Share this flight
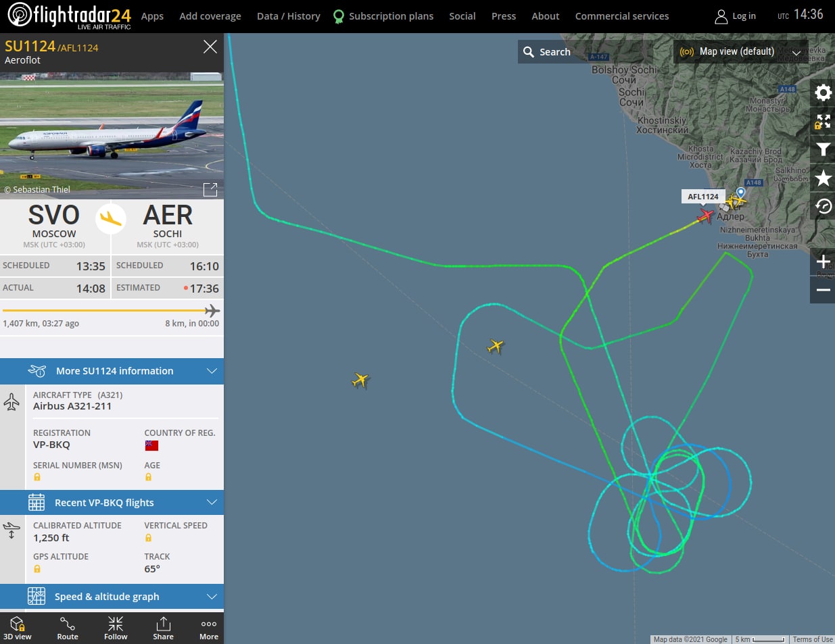This screenshot has width=835, height=644. point(163,628)
